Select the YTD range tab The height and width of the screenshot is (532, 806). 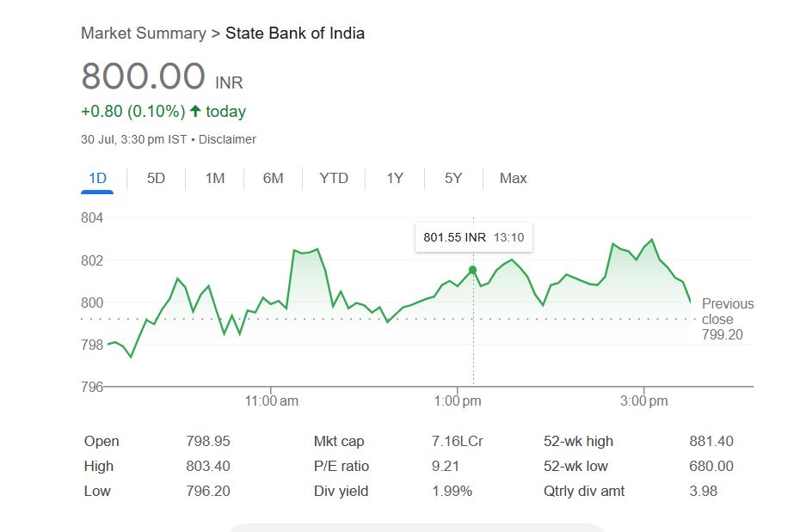coord(334,178)
